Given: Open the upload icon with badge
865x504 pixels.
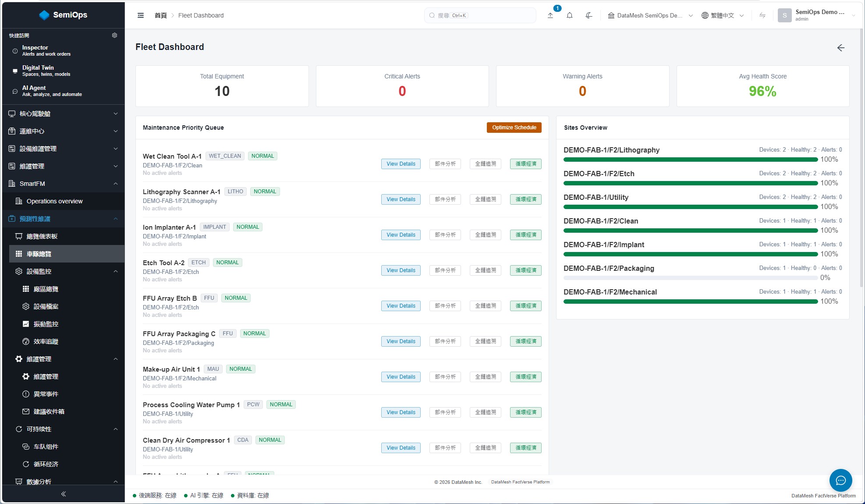Looking at the screenshot, I should point(550,15).
